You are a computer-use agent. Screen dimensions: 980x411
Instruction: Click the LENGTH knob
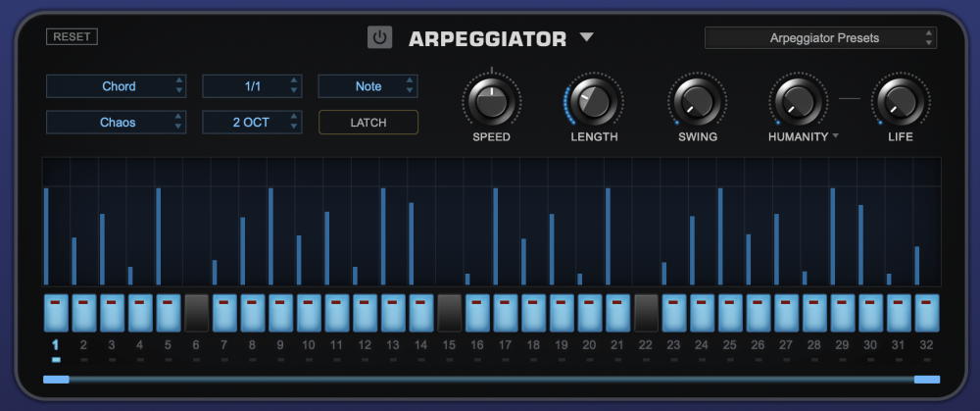tap(594, 101)
